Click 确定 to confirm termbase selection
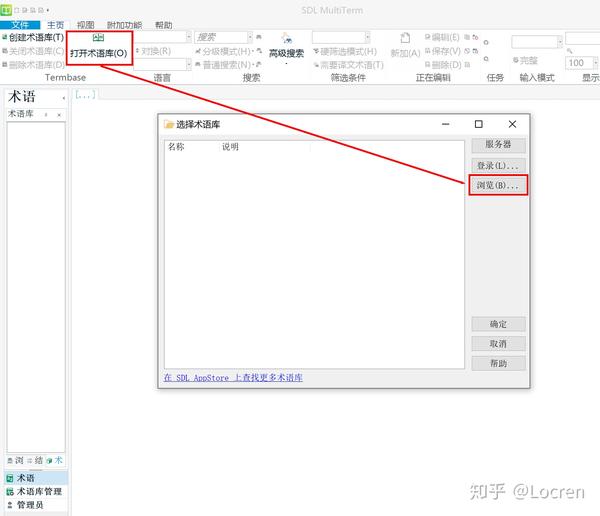 498,324
